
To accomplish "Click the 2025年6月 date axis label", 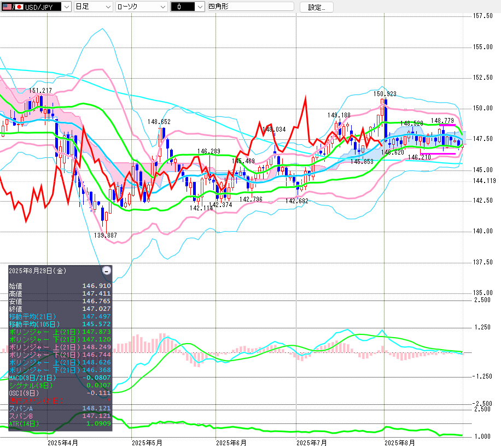I will [231, 443].
